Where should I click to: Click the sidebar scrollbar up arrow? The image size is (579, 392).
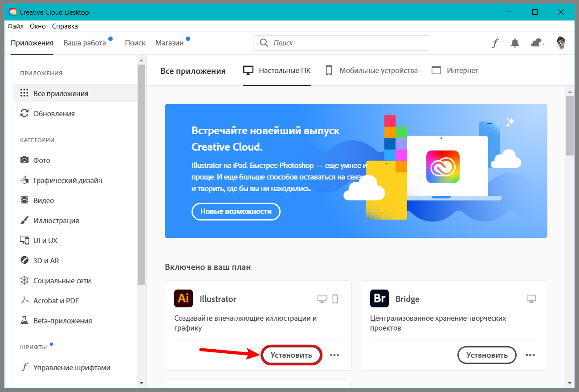click(x=141, y=60)
